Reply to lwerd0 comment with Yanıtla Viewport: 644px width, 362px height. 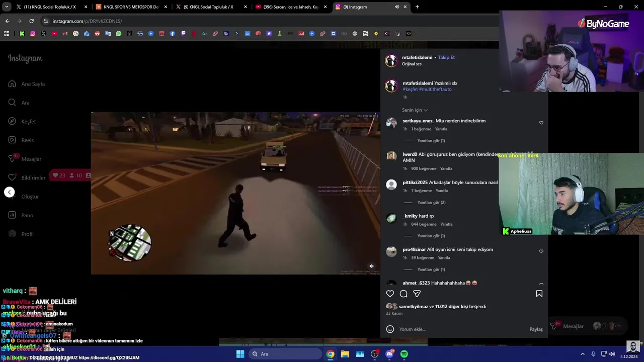click(x=446, y=169)
